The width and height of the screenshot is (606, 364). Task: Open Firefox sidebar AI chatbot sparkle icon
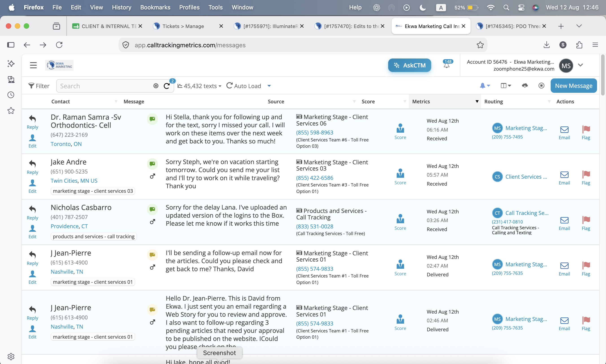[11, 64]
